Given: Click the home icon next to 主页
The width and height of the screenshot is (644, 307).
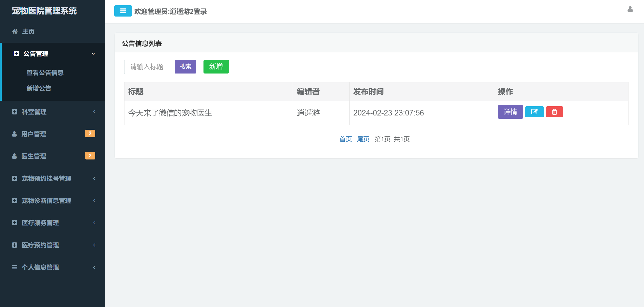Looking at the screenshot, I should (15, 32).
